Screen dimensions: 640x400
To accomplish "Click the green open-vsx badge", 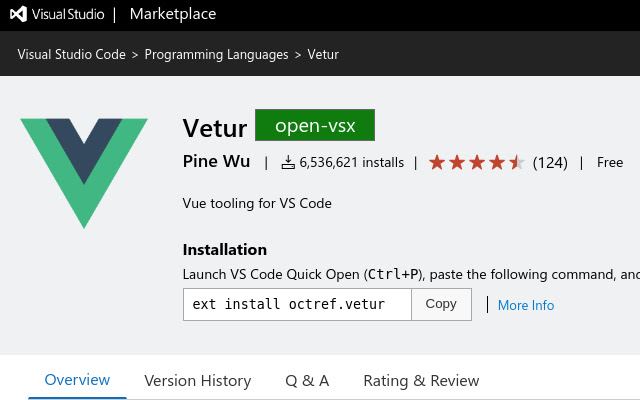I will tap(315, 125).
